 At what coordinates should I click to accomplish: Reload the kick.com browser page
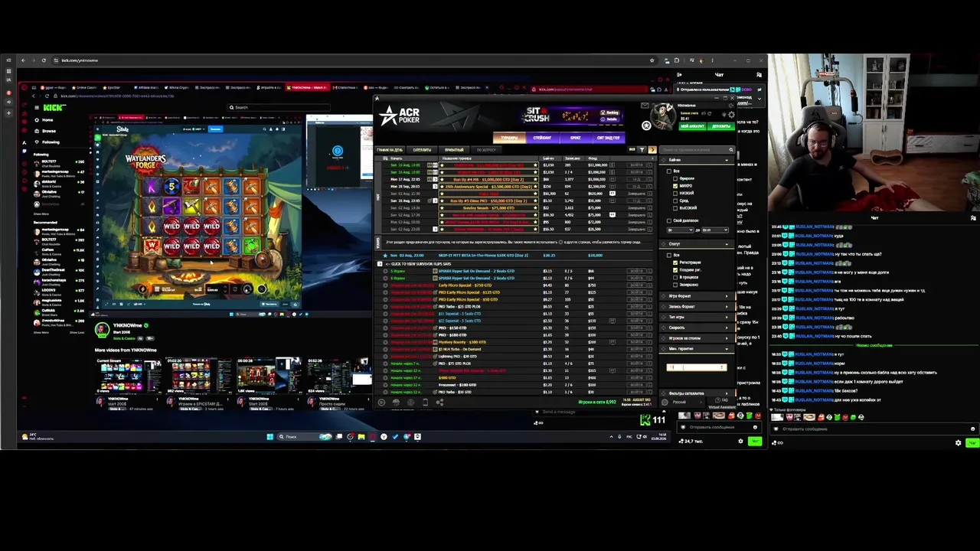[x=44, y=60]
